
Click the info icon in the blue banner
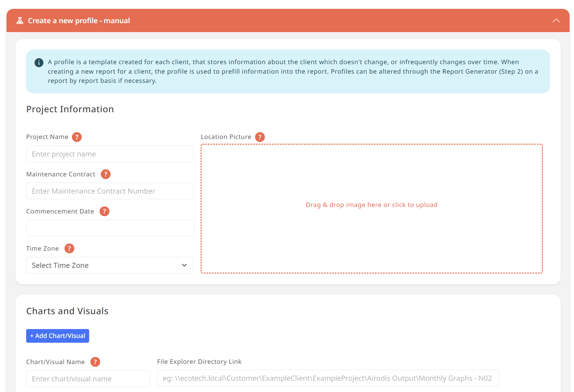pyautogui.click(x=39, y=62)
